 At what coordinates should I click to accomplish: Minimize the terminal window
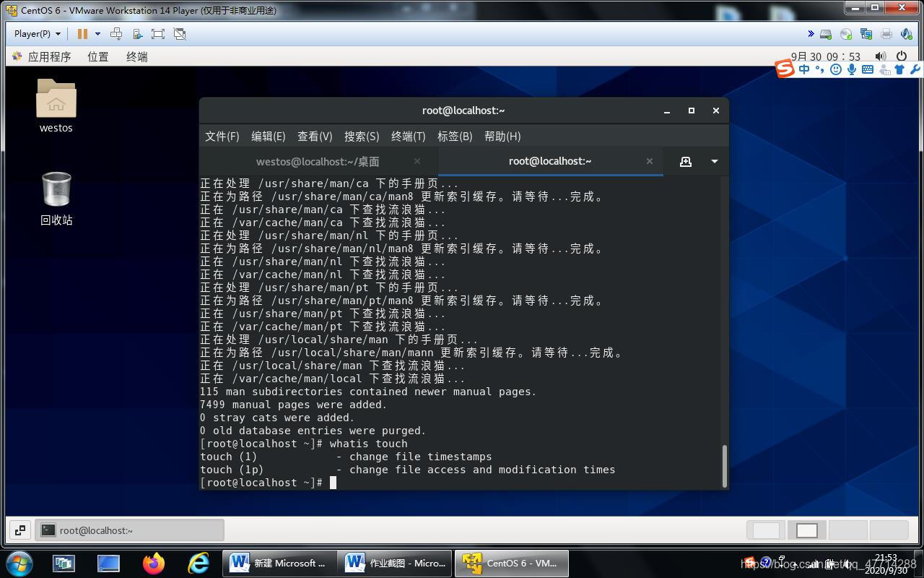pyautogui.click(x=667, y=111)
